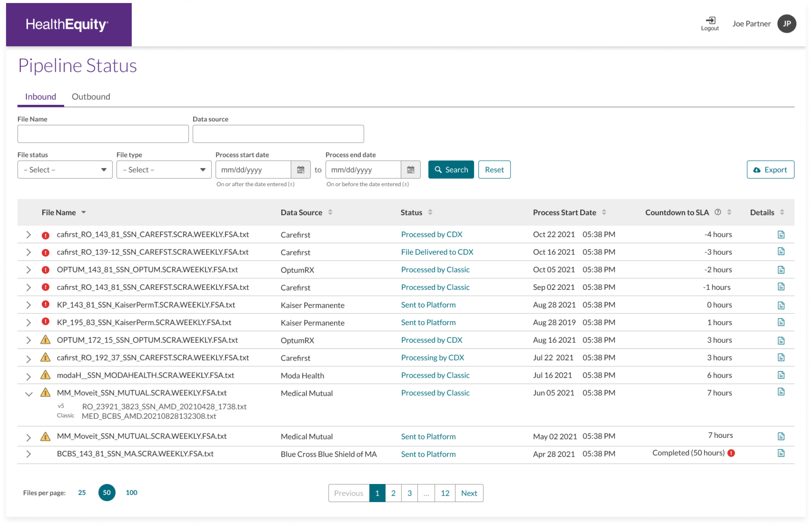
Task: Switch to the Inbound tab
Action: click(41, 97)
